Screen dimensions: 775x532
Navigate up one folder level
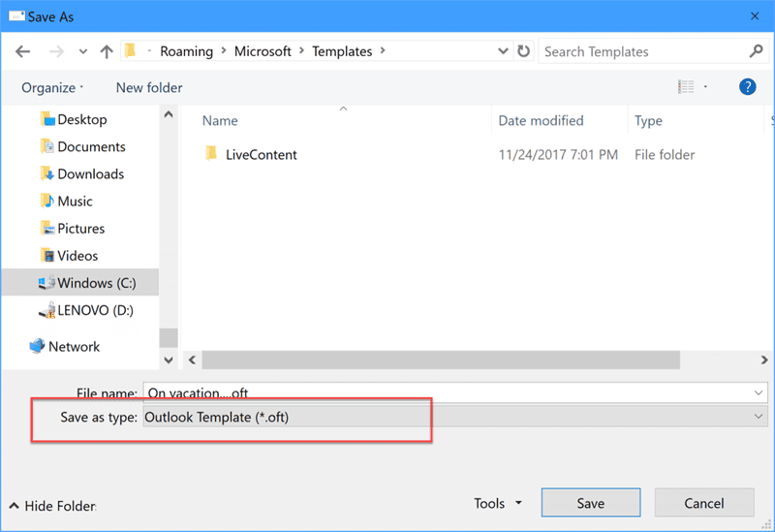(x=107, y=51)
